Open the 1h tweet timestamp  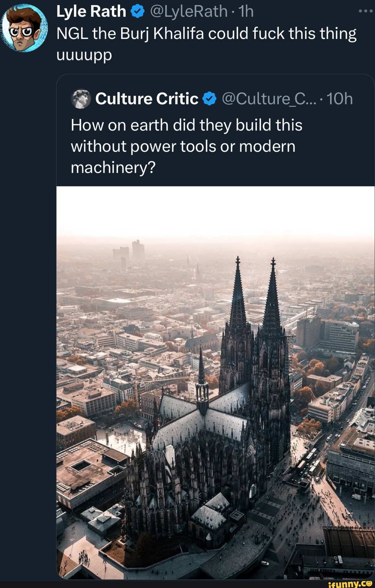coord(246,11)
